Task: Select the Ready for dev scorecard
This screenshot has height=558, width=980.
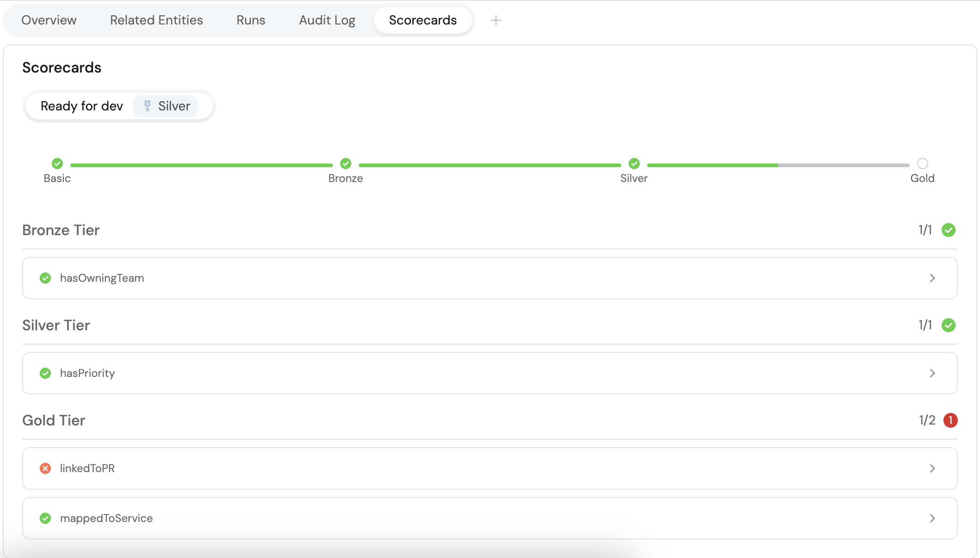Action: point(82,106)
